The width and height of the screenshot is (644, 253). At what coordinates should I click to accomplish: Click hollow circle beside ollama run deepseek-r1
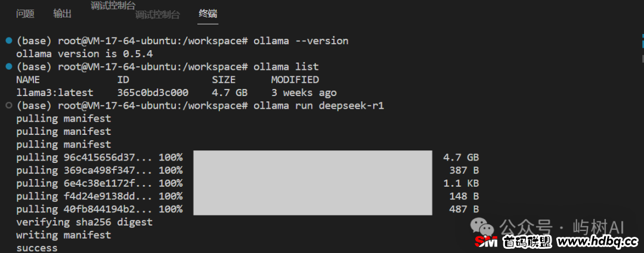pyautogui.click(x=9, y=106)
